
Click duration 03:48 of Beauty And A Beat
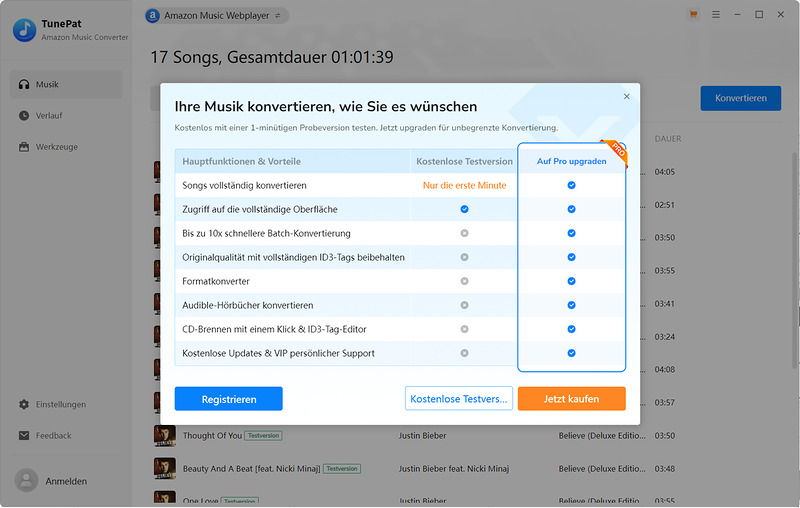pyautogui.click(x=664, y=468)
